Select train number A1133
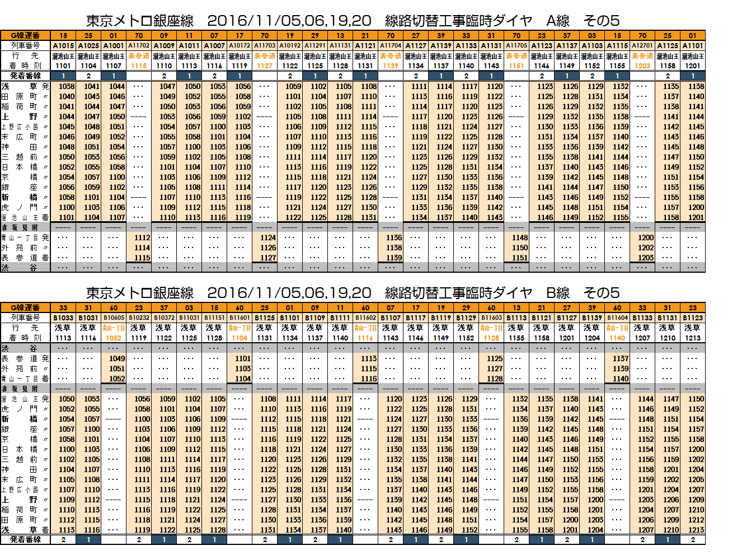Screen dimensions: 756x555 coord(466,45)
